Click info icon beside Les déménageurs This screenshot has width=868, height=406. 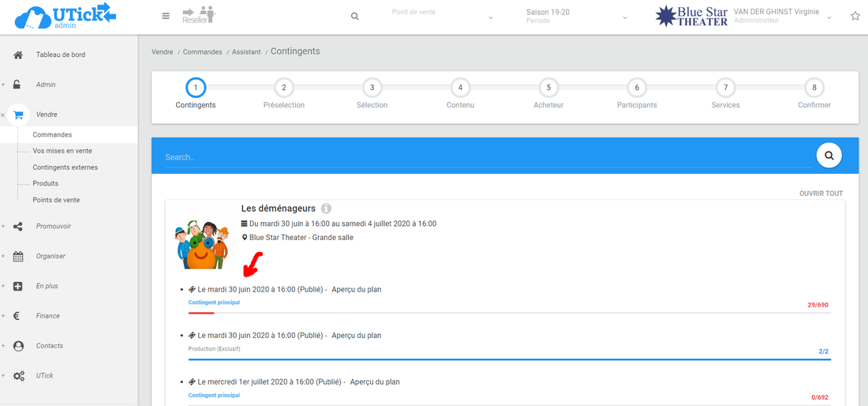(326, 209)
